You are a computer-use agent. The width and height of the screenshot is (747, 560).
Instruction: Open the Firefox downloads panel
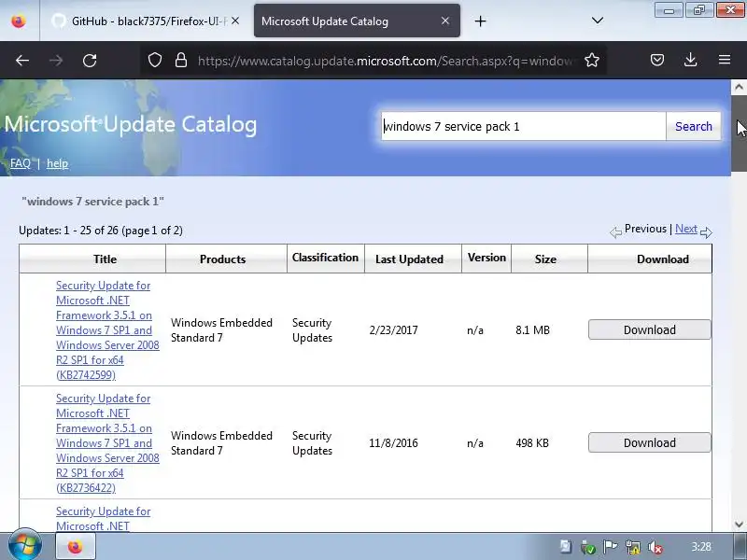point(691,60)
